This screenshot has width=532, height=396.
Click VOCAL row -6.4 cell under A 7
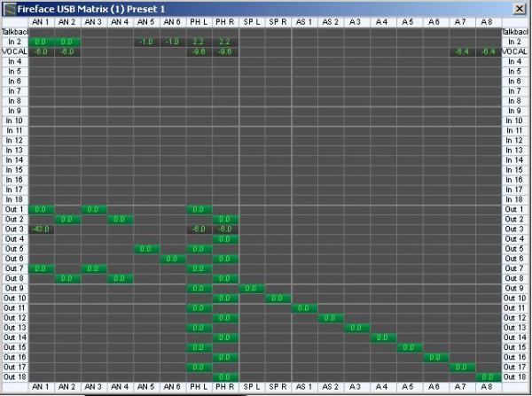point(462,51)
